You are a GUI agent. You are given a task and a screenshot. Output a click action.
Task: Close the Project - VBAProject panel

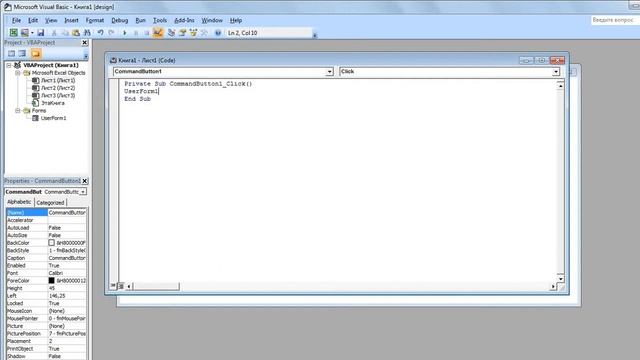pyautogui.click(x=84, y=42)
